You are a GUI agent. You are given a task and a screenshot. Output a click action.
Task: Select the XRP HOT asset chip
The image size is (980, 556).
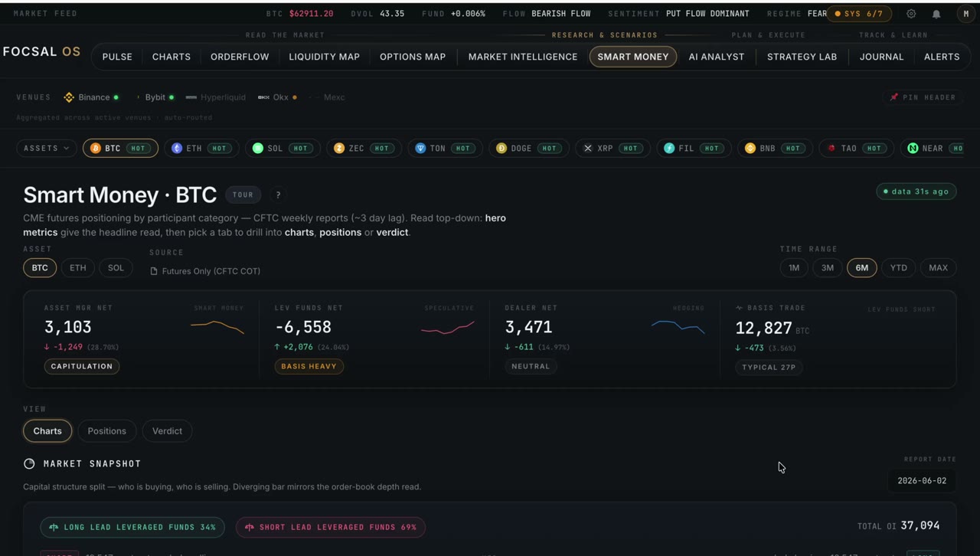coord(612,149)
